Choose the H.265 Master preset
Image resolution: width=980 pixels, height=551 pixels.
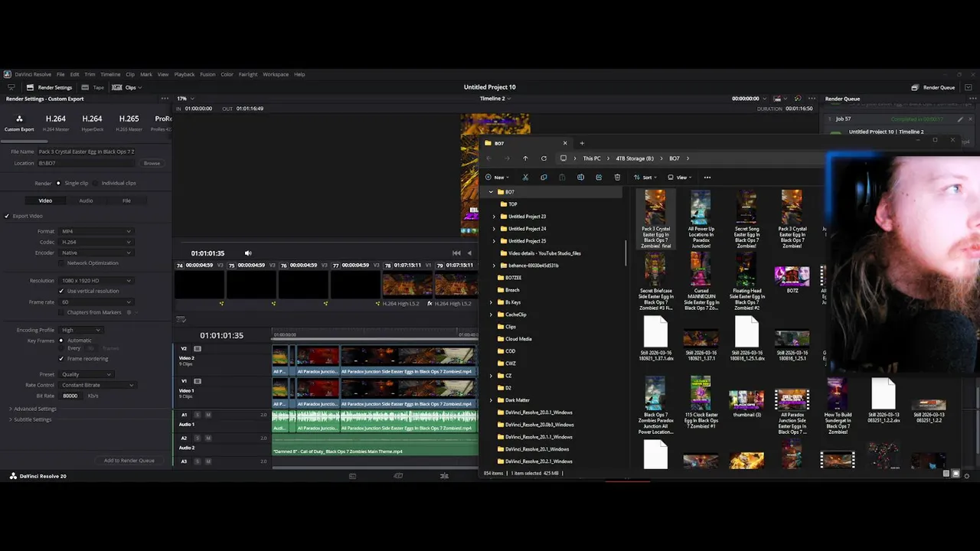point(129,122)
